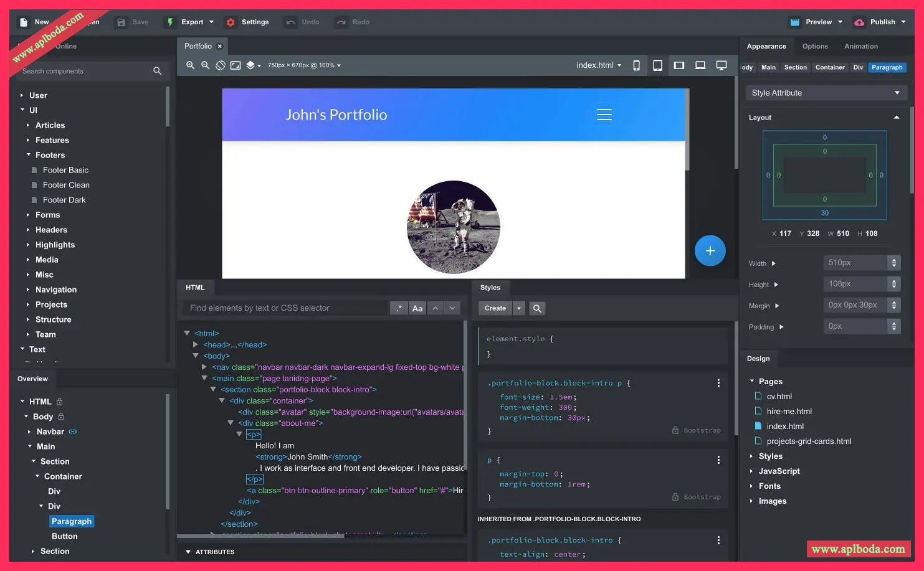Click the zoom in magnifier icon
Screen dimensions: 924x571
click(x=190, y=65)
